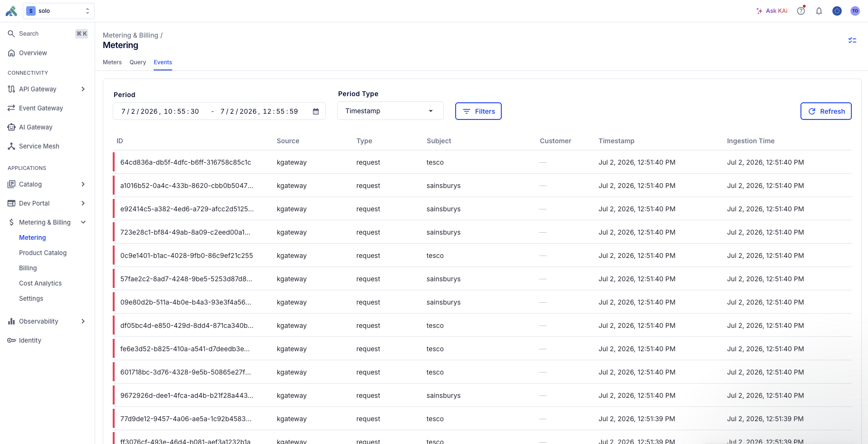Expand the Dev Portal chevron
The width and height of the screenshot is (868, 444).
pyautogui.click(x=83, y=203)
